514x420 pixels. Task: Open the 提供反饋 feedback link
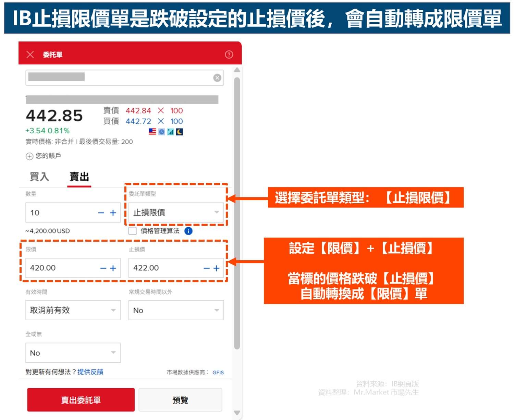91,372
